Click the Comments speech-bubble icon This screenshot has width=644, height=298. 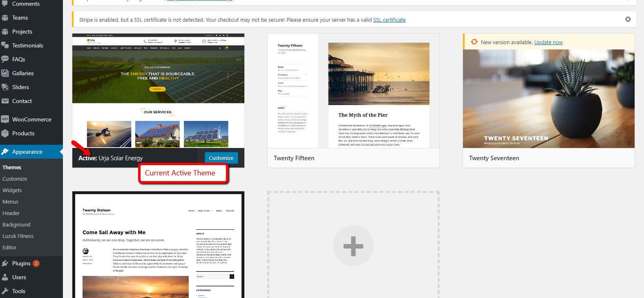pyautogui.click(x=5, y=4)
